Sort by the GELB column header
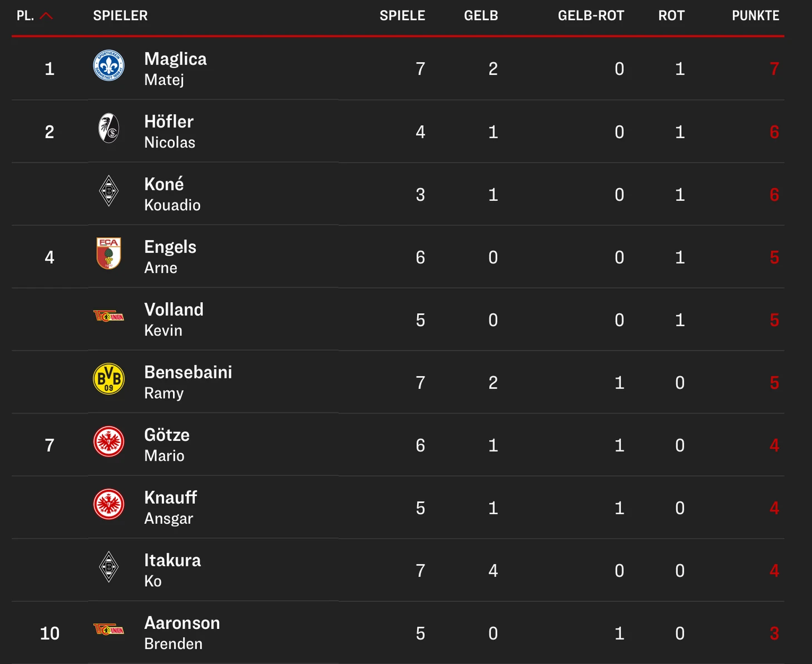Viewport: 812px width, 664px height. coord(481,16)
